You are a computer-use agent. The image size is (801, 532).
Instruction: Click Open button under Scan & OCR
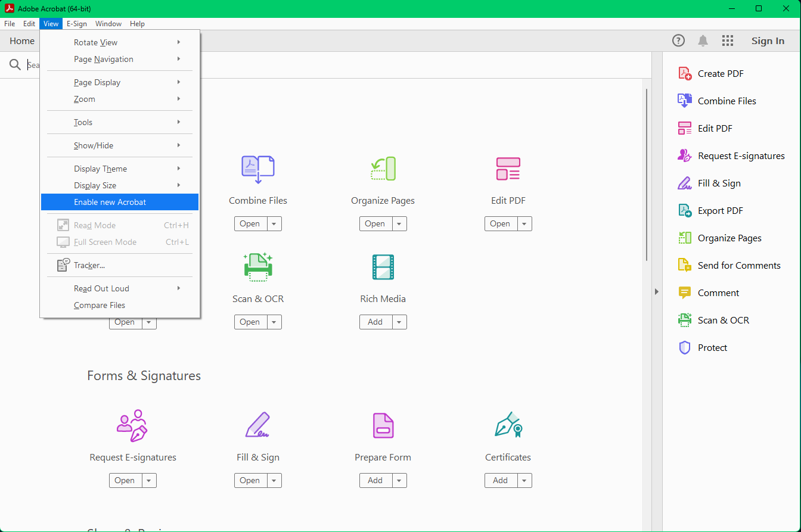pyautogui.click(x=250, y=322)
